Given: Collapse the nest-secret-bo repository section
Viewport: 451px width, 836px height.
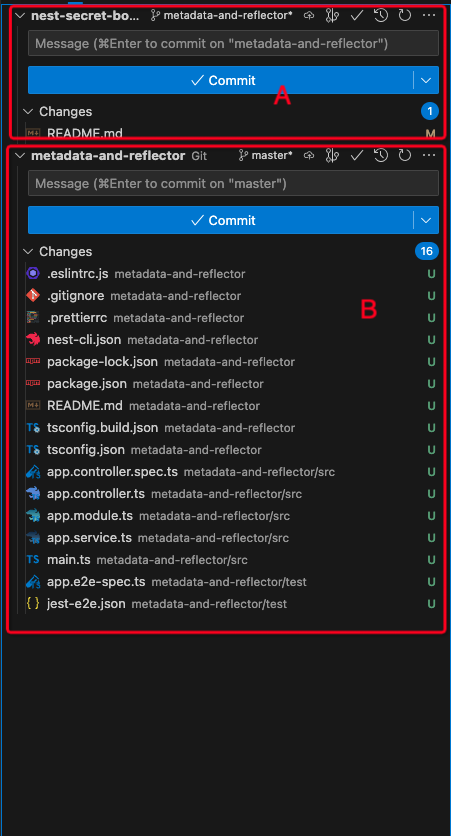Looking at the screenshot, I should click(20, 15).
